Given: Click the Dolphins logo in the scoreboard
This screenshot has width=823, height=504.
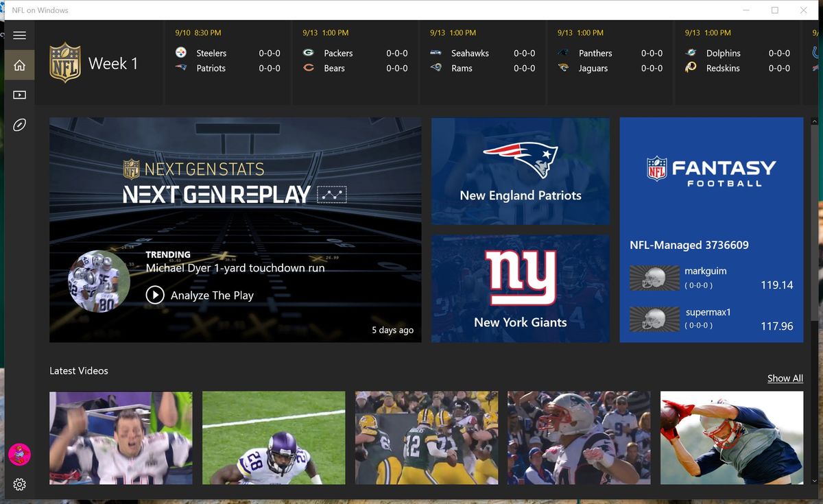Looking at the screenshot, I should click(689, 53).
